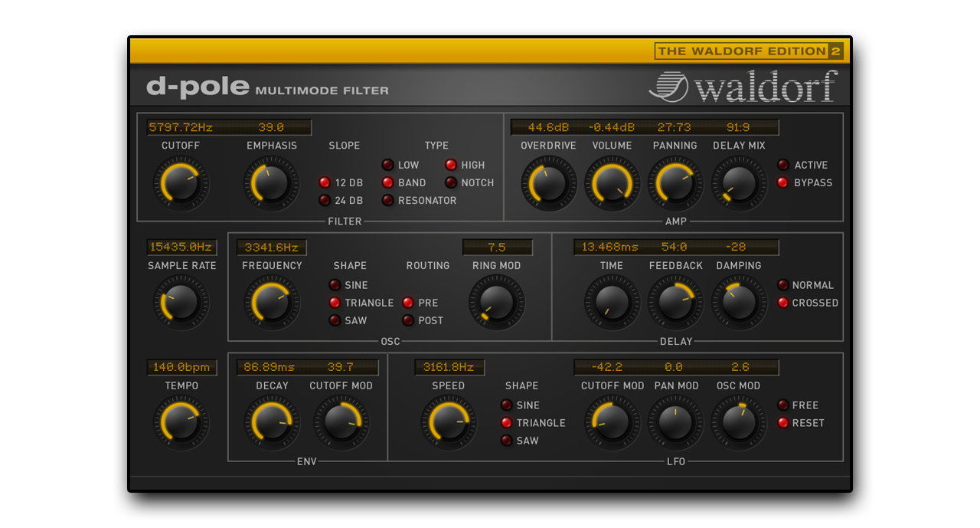This screenshot has height=528, width=980.
Task: Click the delay Time knob
Action: [612, 302]
